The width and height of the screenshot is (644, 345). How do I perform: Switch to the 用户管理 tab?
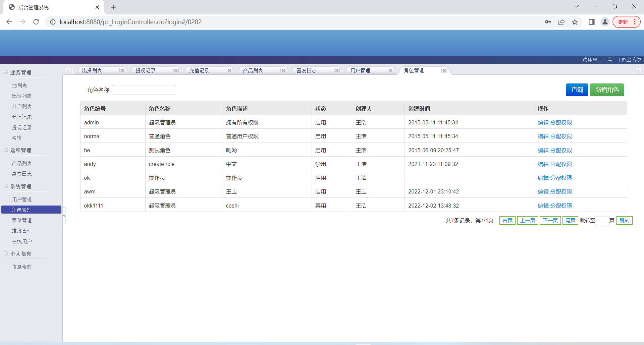tap(360, 70)
